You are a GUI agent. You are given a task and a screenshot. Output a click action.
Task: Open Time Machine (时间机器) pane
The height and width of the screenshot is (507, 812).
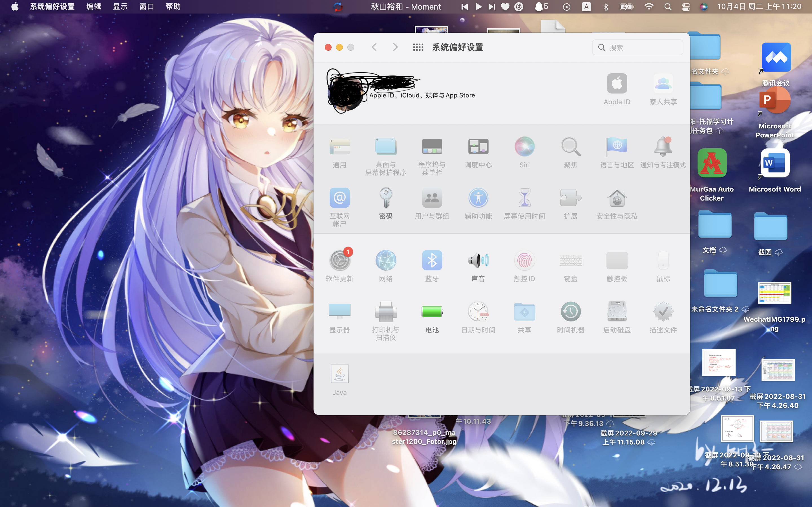(x=570, y=312)
